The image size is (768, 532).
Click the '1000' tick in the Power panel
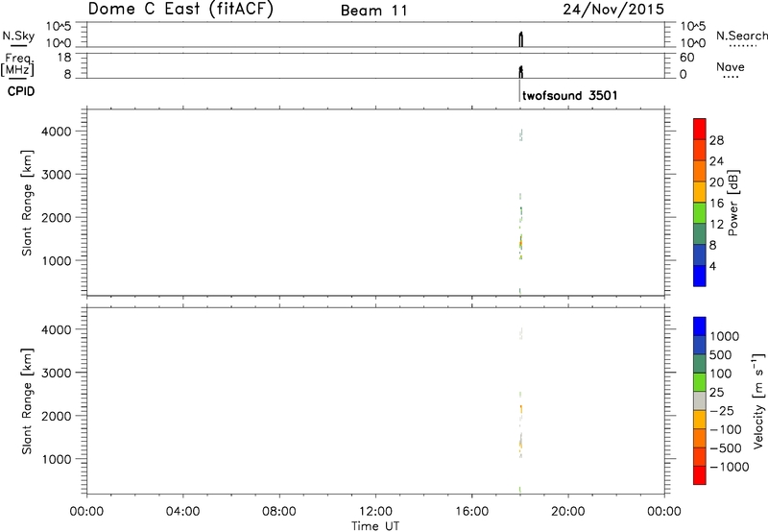pyautogui.click(x=57, y=260)
